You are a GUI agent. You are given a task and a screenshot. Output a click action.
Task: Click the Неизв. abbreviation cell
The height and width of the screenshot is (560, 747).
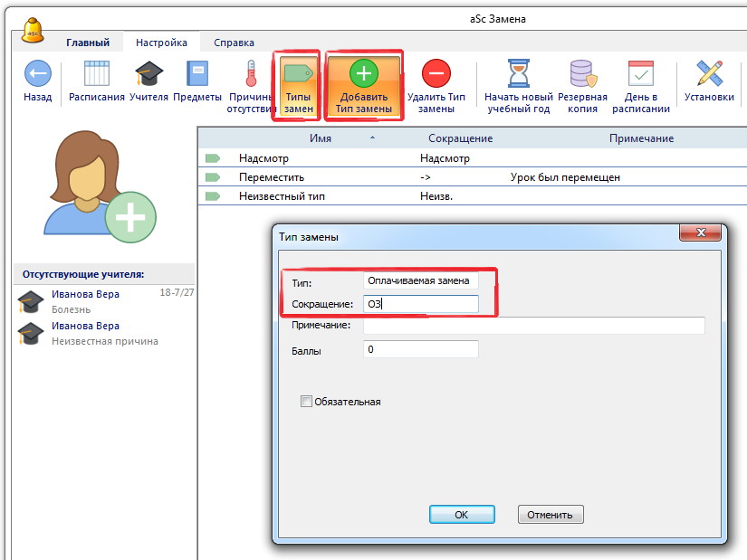point(436,196)
